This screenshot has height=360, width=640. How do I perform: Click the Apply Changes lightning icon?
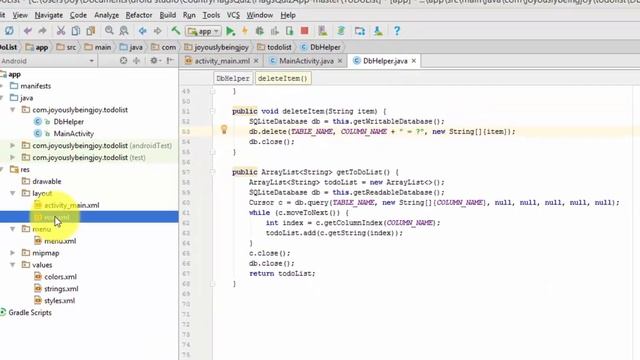point(245,31)
